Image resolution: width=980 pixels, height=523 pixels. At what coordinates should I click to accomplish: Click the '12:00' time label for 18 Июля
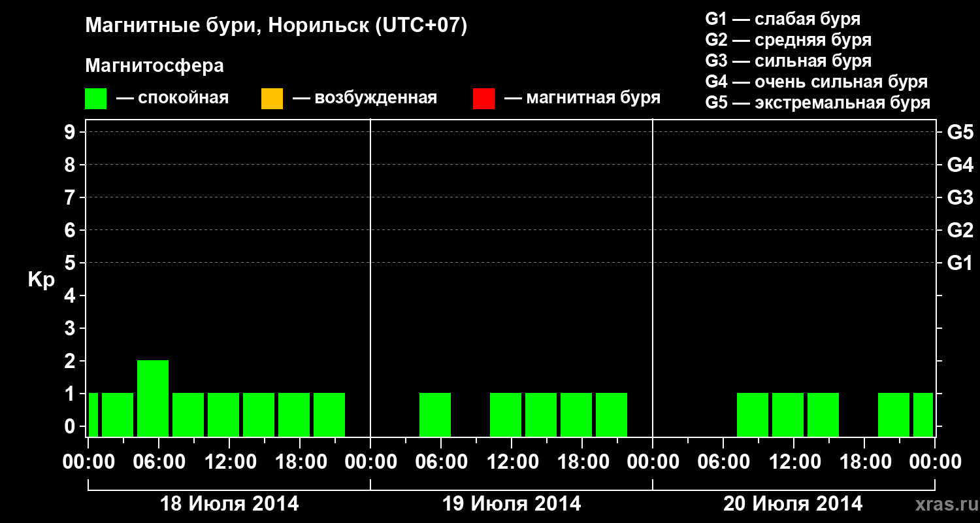coord(229,462)
